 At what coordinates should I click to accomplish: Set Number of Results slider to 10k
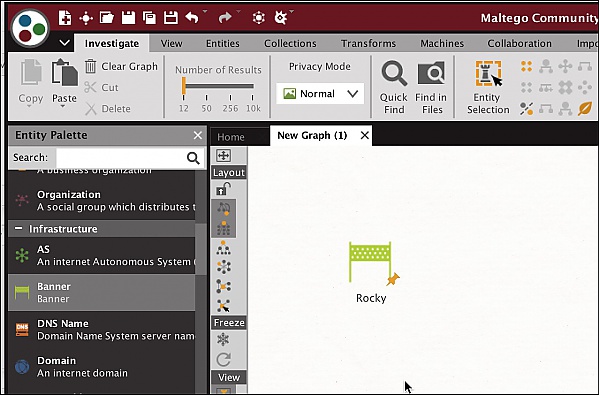point(253,98)
